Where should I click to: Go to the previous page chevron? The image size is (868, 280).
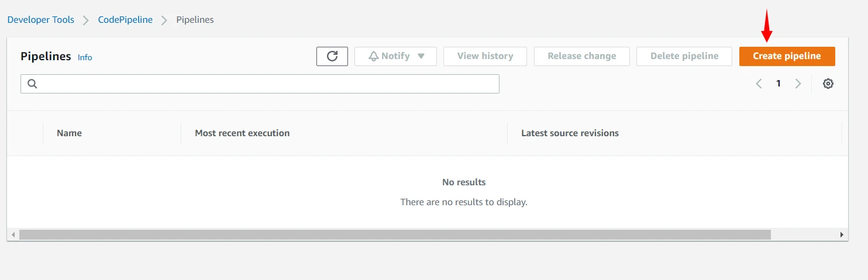[759, 84]
